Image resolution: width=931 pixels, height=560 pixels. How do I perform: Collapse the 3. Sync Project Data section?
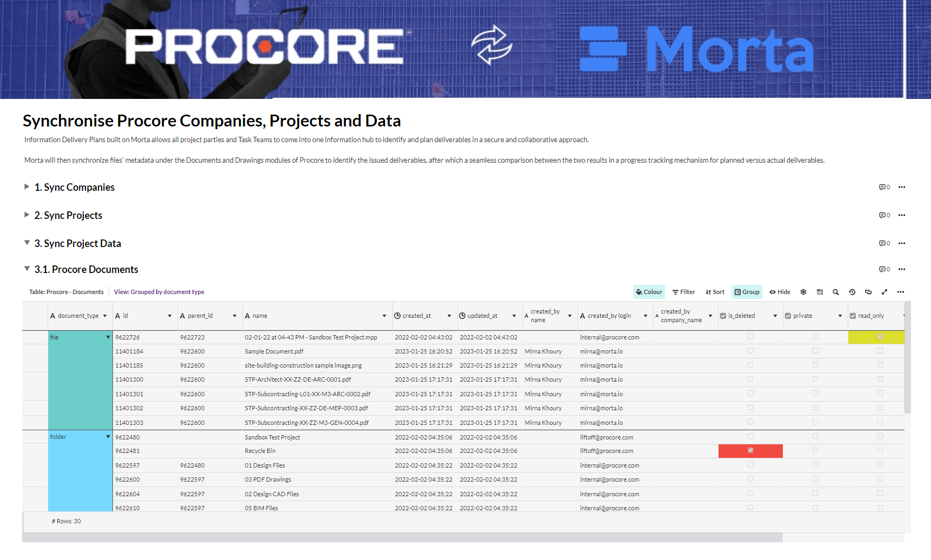click(x=26, y=243)
